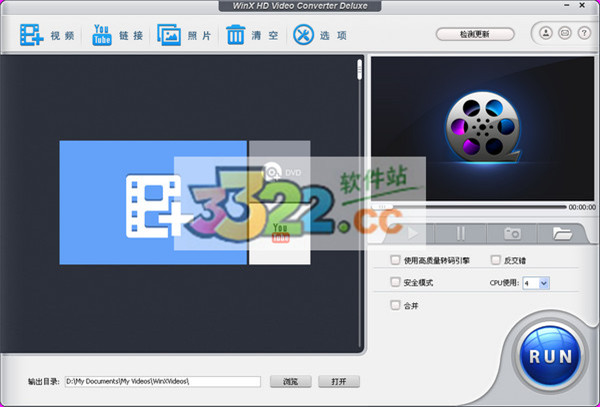600x407 pixels.
Task: Open the output folder icon under the preview
Action: 562,233
